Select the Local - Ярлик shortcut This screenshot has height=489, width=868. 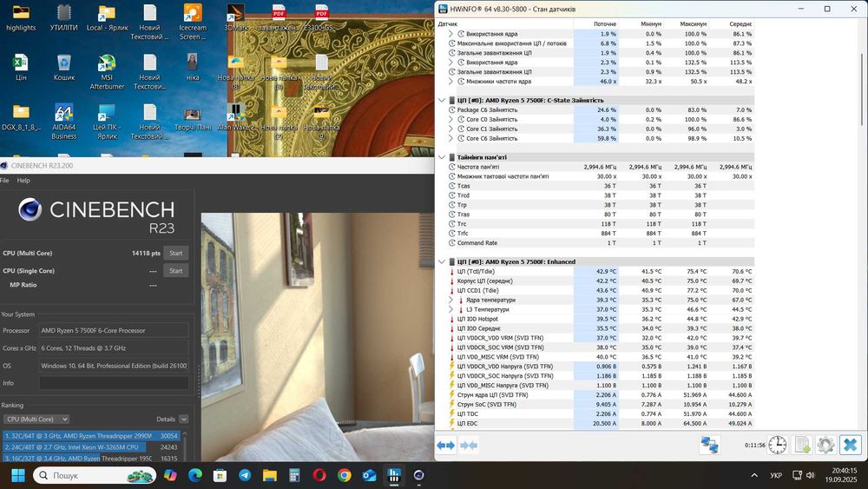pos(107,17)
